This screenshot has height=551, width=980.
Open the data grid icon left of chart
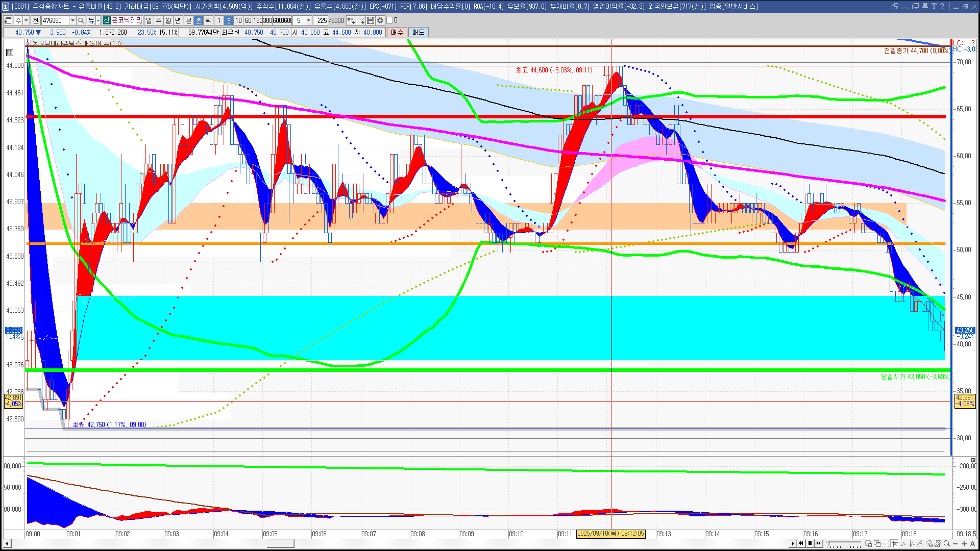pyautogui.click(x=10, y=52)
